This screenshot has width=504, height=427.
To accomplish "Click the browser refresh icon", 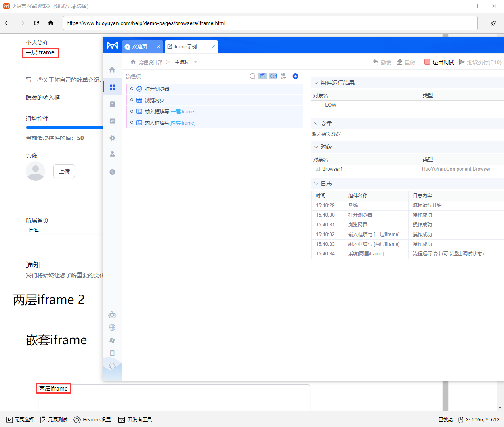I will click(x=36, y=23).
